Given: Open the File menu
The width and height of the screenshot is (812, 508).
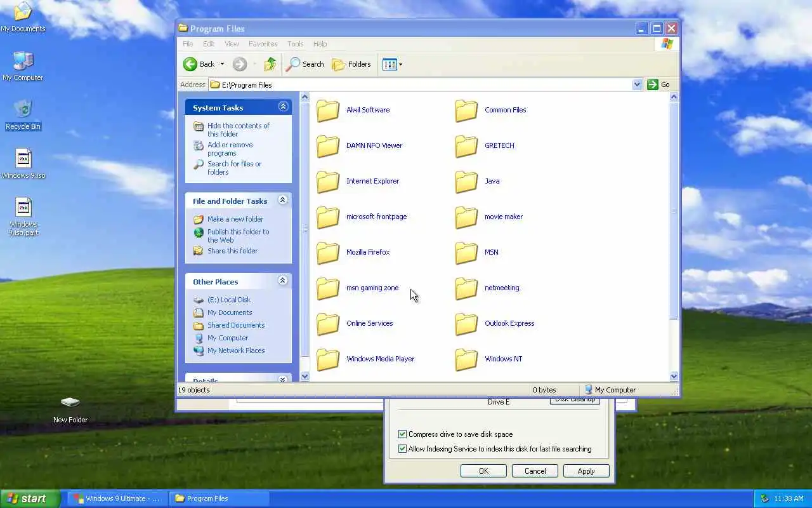Looking at the screenshot, I should pyautogui.click(x=188, y=44).
